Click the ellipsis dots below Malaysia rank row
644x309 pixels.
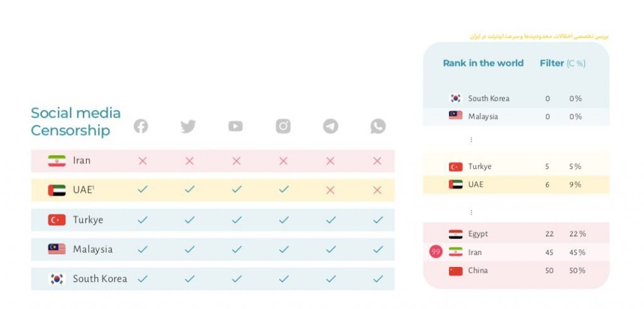pos(471,140)
